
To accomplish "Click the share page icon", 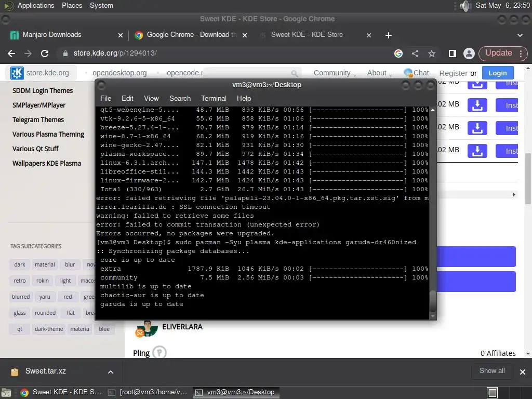I will tap(415, 54).
